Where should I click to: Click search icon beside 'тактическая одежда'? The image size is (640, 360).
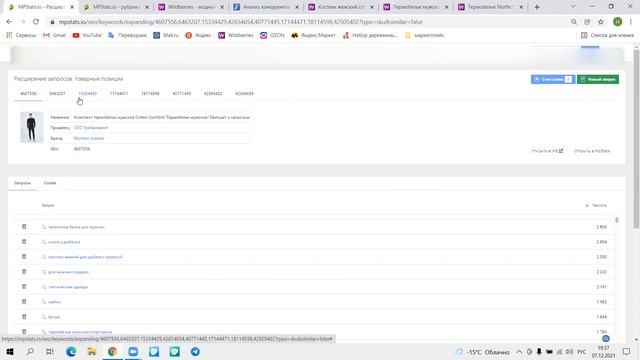tap(44, 287)
